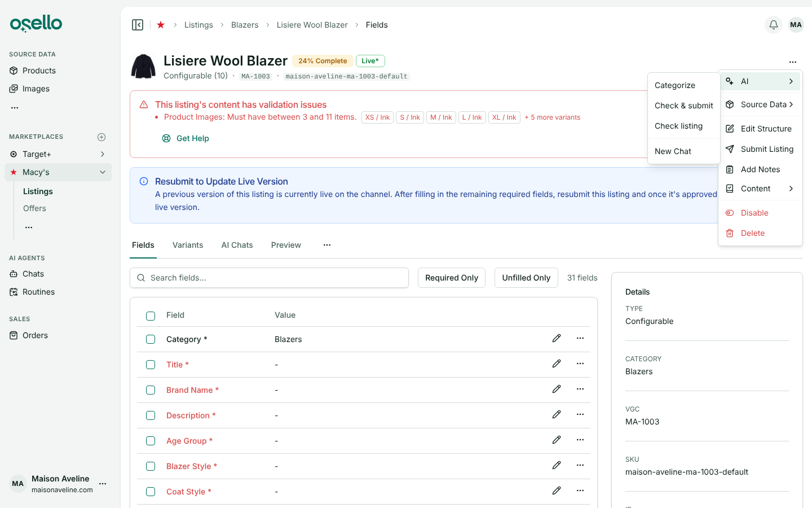Viewport: 812px width, 508px height.
Task: Check the Description row checkbox
Action: click(x=151, y=415)
